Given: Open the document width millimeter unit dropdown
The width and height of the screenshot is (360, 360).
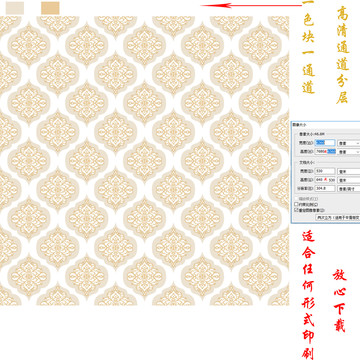Looking at the screenshot, I should pyautogui.click(x=349, y=171).
